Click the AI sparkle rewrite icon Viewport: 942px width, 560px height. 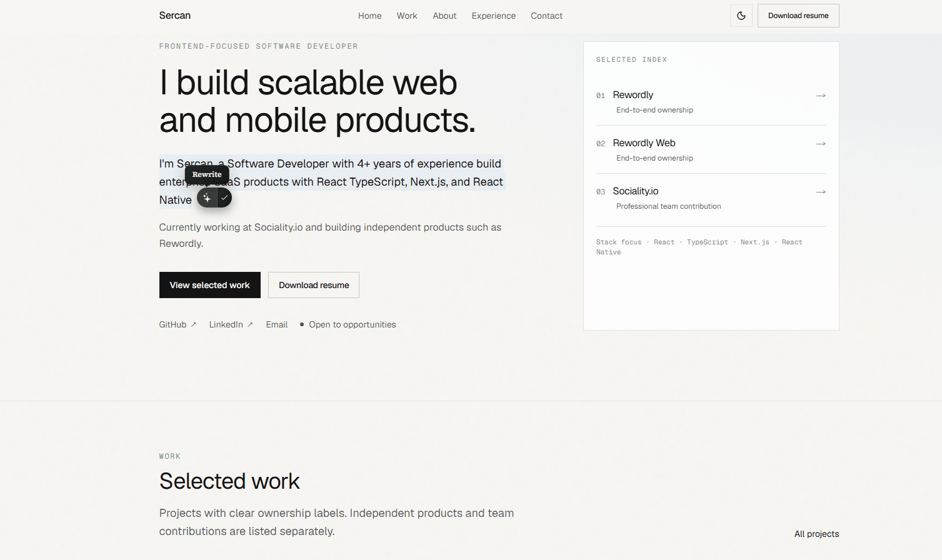pos(207,197)
